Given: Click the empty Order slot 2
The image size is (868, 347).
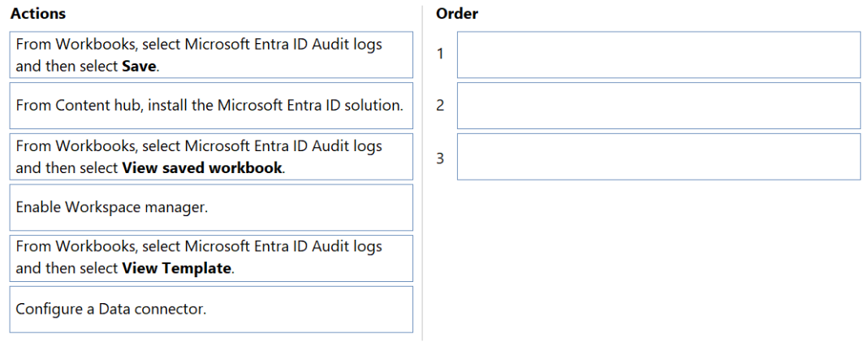Looking at the screenshot, I should pyautogui.click(x=659, y=106).
